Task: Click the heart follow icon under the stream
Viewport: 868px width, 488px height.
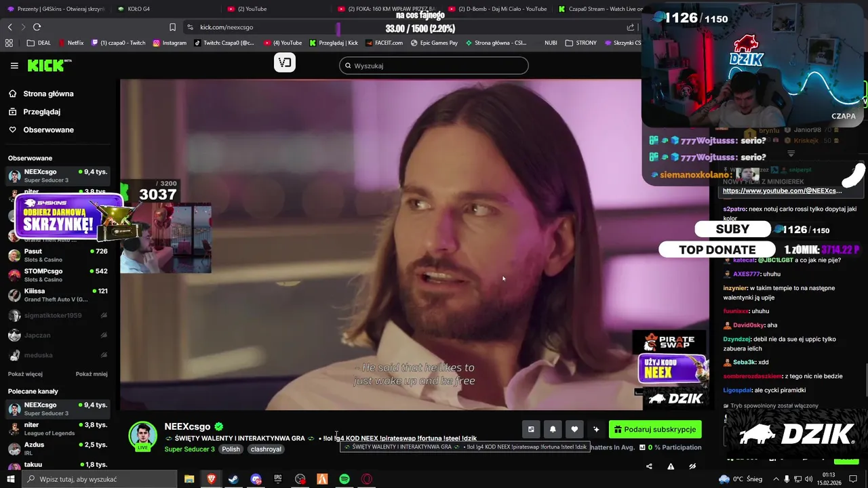Action: click(574, 429)
